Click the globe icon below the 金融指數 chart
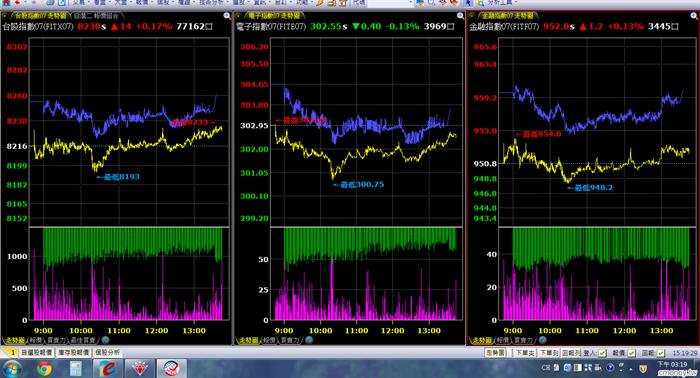 (x=542, y=340)
